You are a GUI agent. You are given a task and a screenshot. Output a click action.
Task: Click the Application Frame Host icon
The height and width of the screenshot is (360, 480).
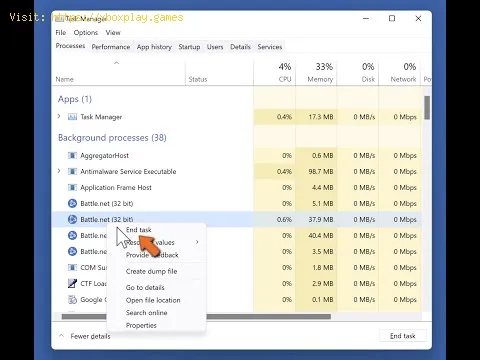[72, 188]
